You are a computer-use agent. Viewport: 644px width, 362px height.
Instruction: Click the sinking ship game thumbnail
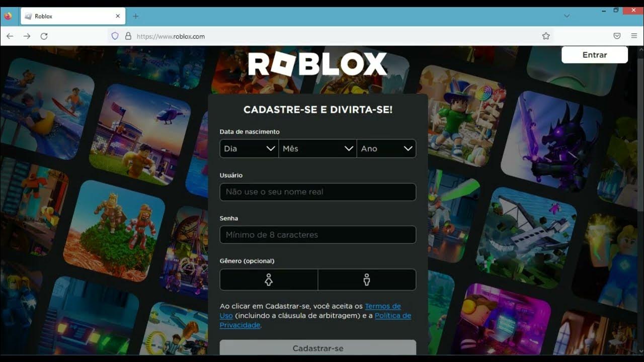tap(526, 238)
